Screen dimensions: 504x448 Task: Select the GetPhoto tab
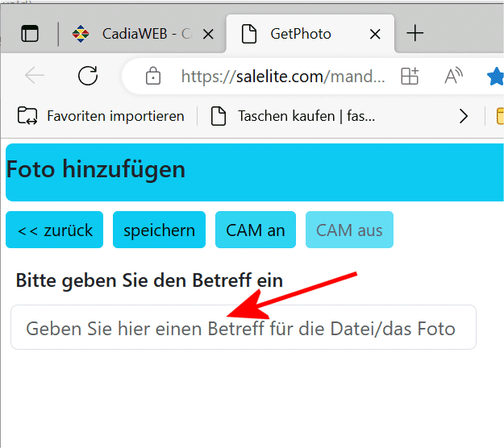tap(310, 33)
